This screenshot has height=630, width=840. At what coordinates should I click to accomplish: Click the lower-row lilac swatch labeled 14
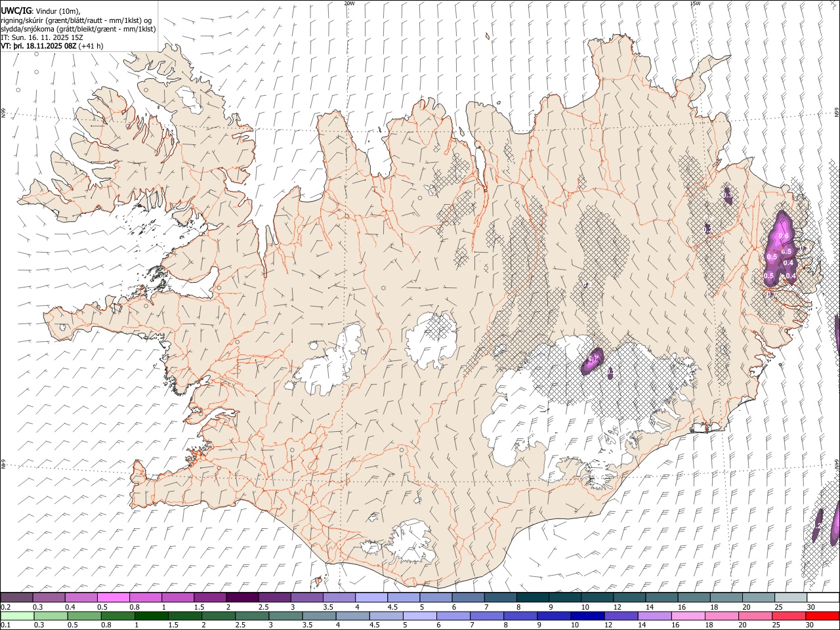point(654,616)
